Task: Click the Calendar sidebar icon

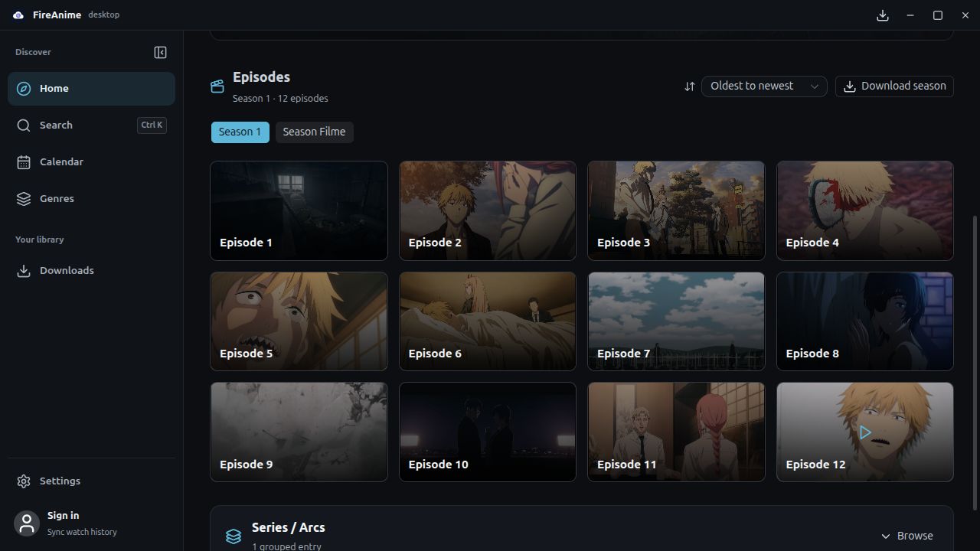Action: tap(24, 162)
